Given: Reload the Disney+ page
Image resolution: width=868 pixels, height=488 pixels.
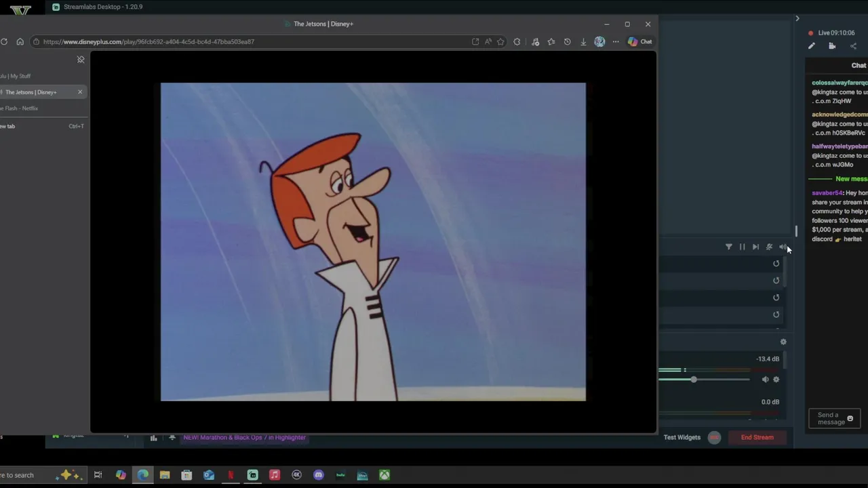Looking at the screenshot, I should tap(4, 41).
